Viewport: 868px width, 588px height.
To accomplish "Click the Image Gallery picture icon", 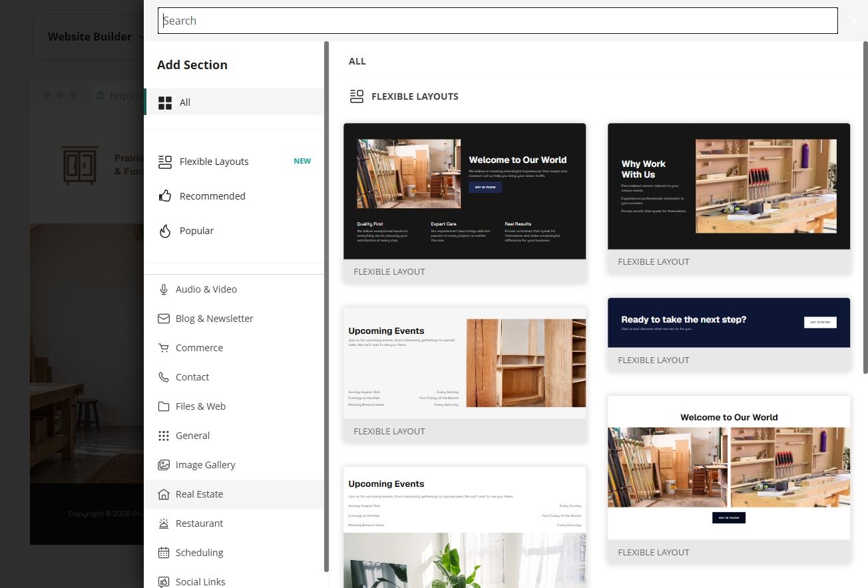I will coord(164,465).
